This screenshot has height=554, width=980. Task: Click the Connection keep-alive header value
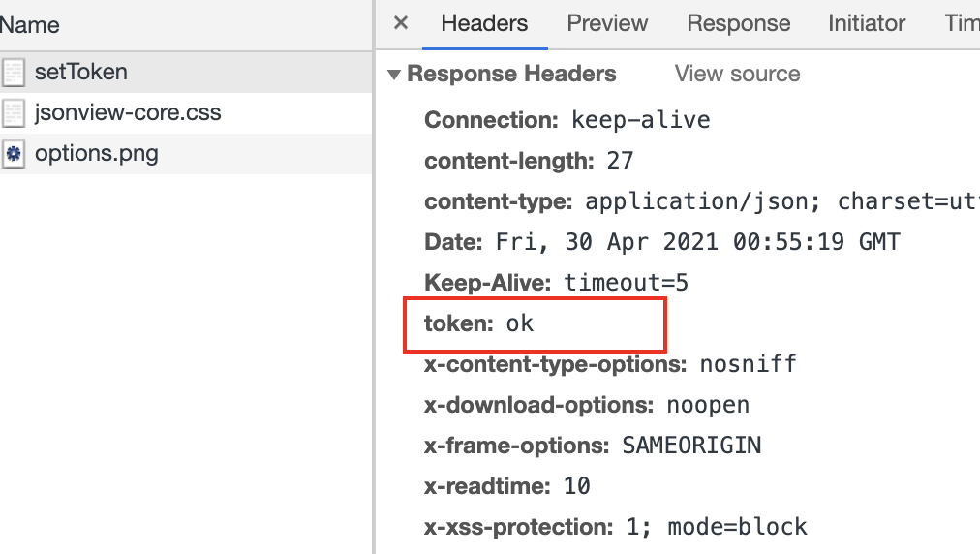coord(641,120)
